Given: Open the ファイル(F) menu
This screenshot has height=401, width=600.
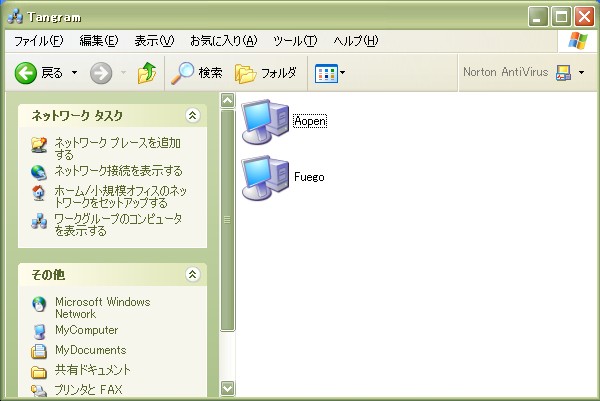Looking at the screenshot, I should tap(38, 41).
